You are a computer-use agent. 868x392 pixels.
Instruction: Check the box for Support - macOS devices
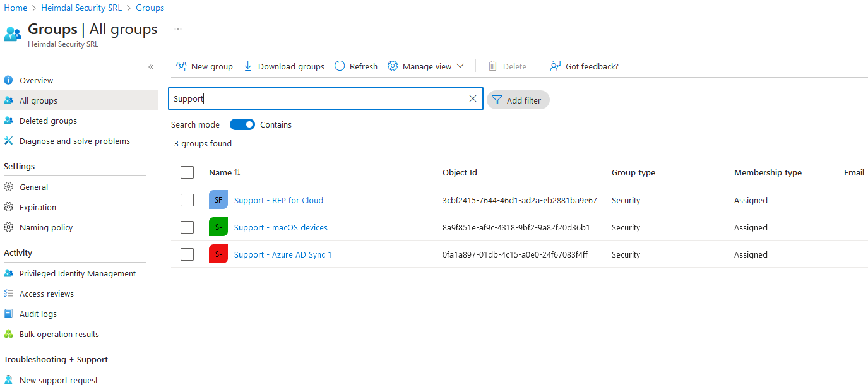coord(187,227)
